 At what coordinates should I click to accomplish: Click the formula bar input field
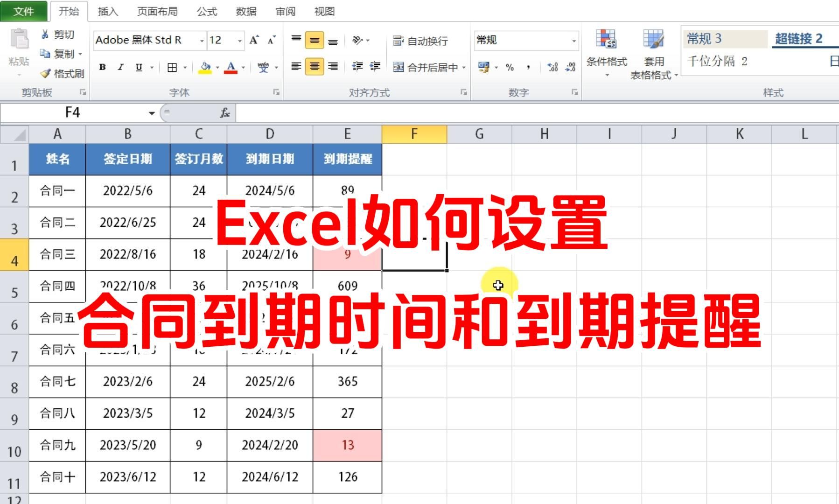537,113
